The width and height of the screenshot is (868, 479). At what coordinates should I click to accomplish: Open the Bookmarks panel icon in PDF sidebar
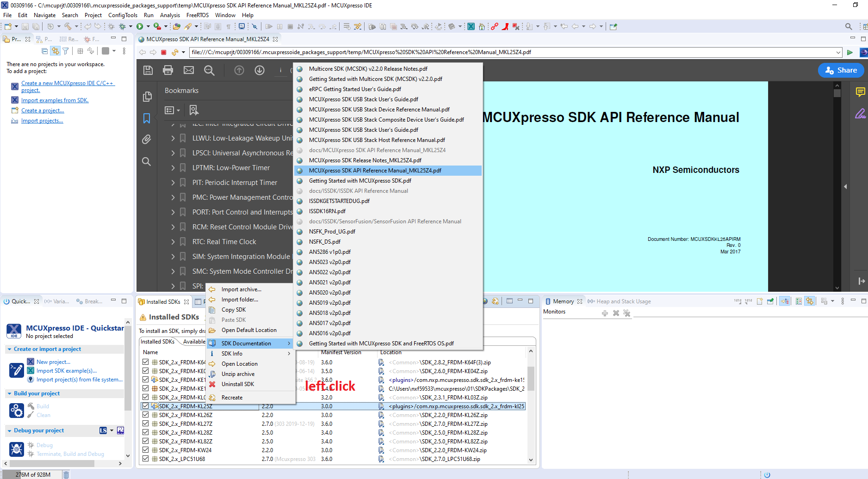point(146,119)
